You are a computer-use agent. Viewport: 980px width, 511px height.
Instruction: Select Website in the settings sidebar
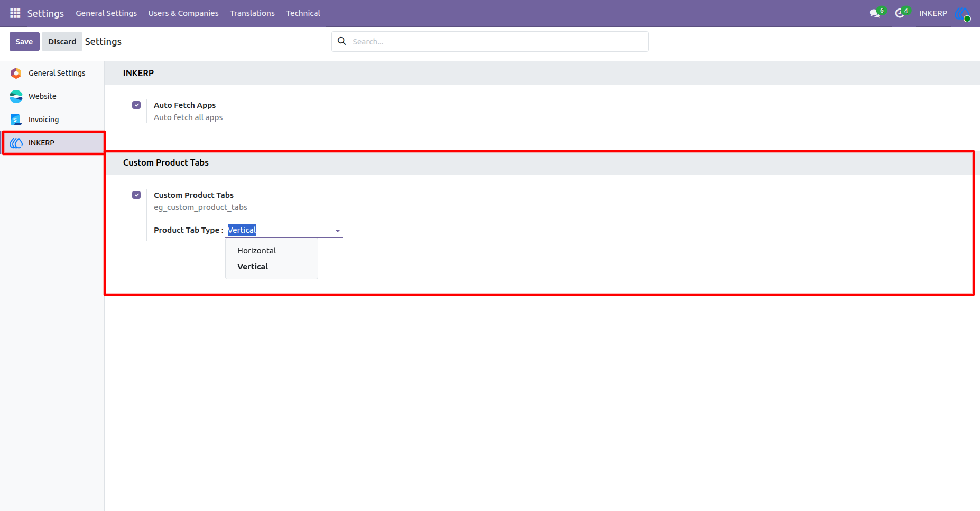(x=52, y=96)
